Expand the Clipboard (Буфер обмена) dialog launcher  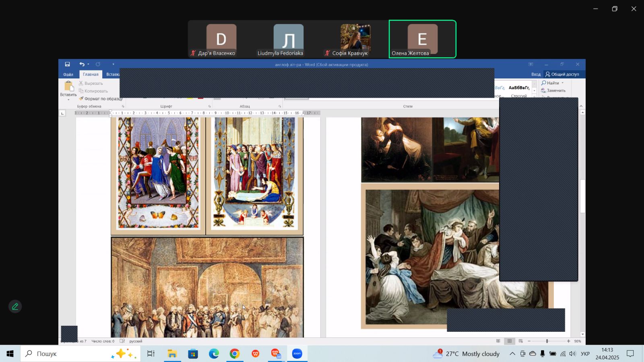coord(123,107)
